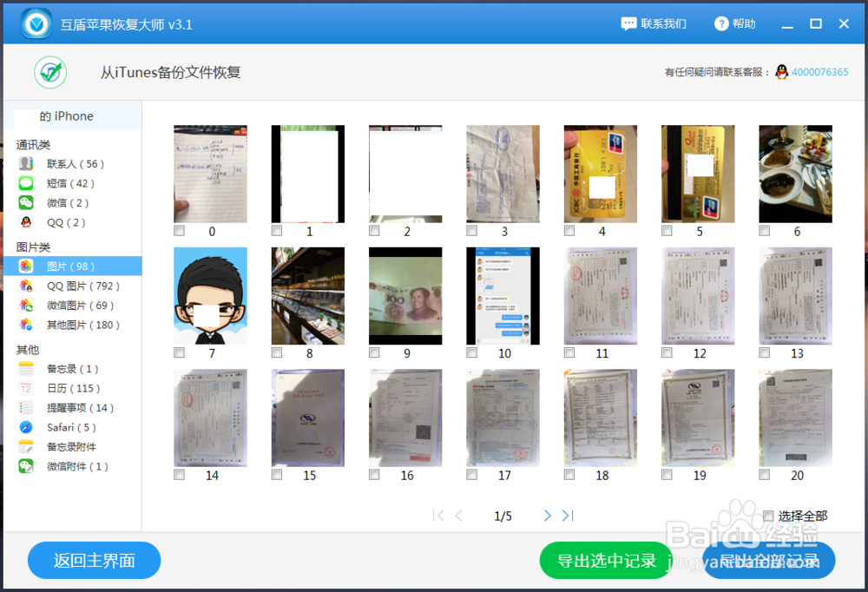Check the box for image 15
The width and height of the screenshot is (868, 592).
tap(276, 475)
